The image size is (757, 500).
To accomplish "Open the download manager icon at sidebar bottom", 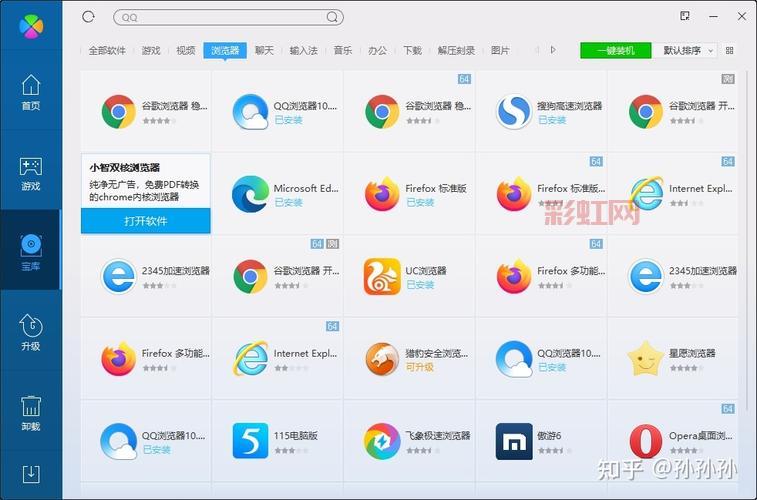I will pyautogui.click(x=31, y=474).
